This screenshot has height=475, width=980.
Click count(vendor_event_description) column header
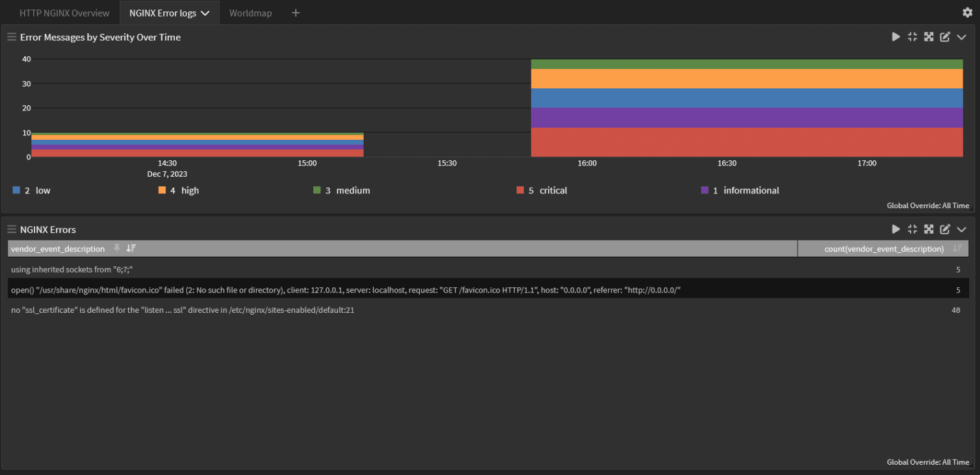(884, 248)
